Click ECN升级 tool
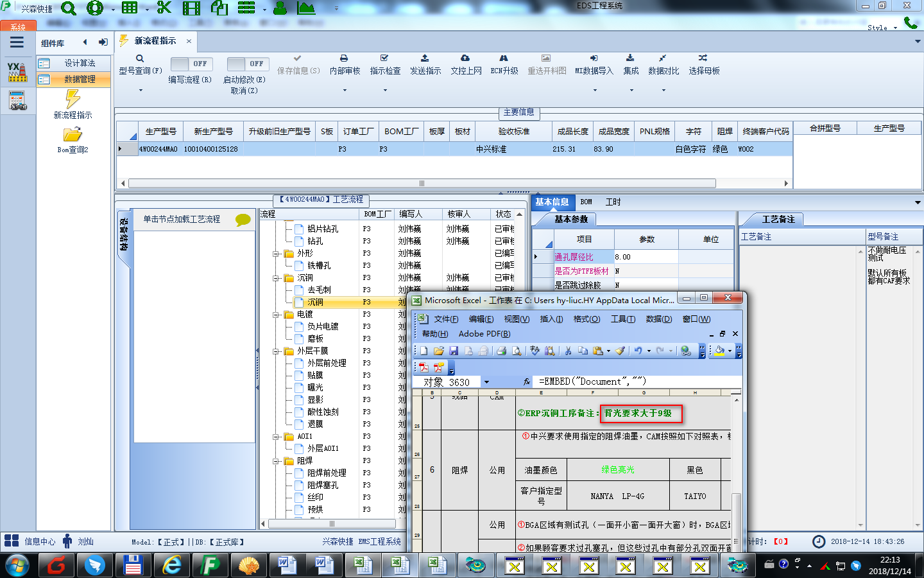Viewport: 924px width, 578px height. click(504, 65)
